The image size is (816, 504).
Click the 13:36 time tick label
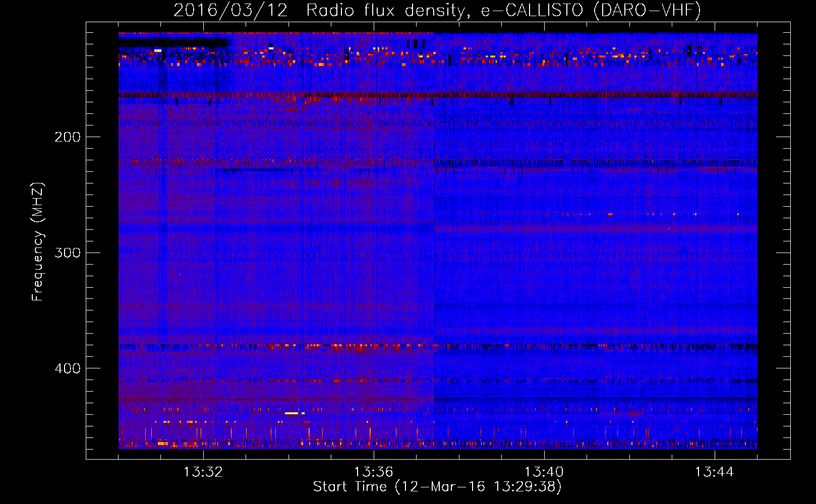pyautogui.click(x=374, y=472)
